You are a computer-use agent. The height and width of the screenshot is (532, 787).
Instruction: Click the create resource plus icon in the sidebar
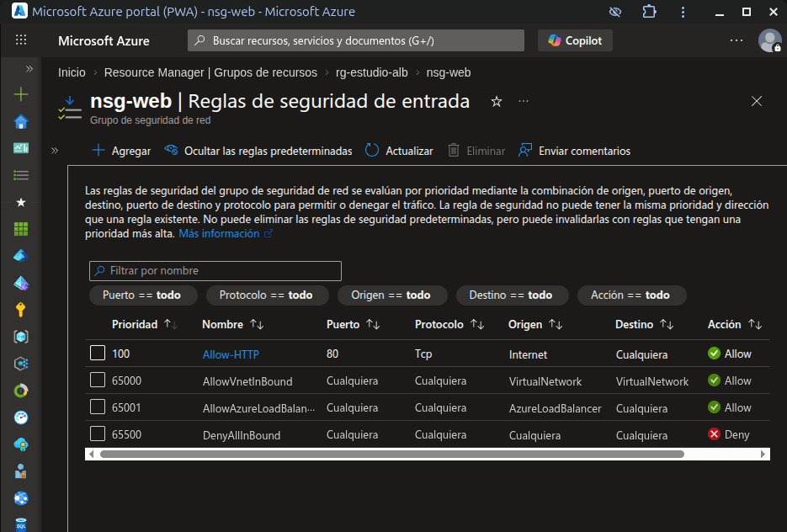coord(21,94)
